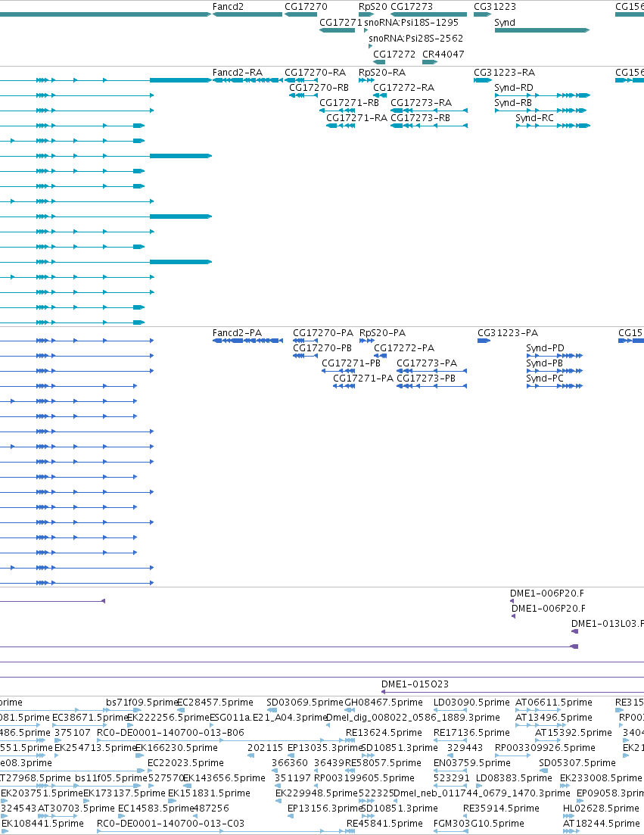Select EST RE45841.5prime
Image resolution: width=644 pixels, height=835 pixels.
384,824
